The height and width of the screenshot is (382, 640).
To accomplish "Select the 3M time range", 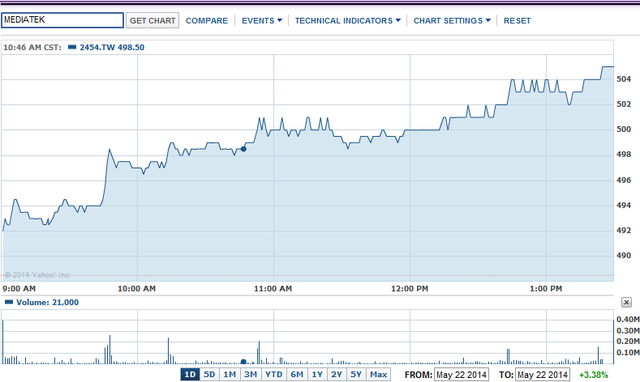I will (251, 375).
